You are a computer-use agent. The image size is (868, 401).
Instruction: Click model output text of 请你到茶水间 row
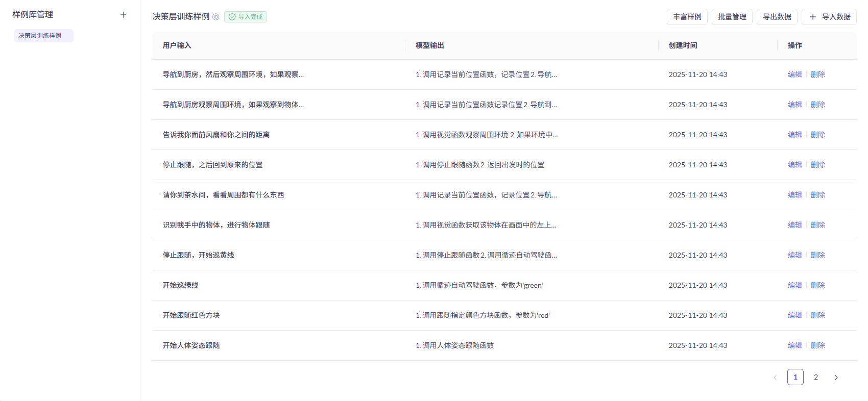pyautogui.click(x=486, y=195)
